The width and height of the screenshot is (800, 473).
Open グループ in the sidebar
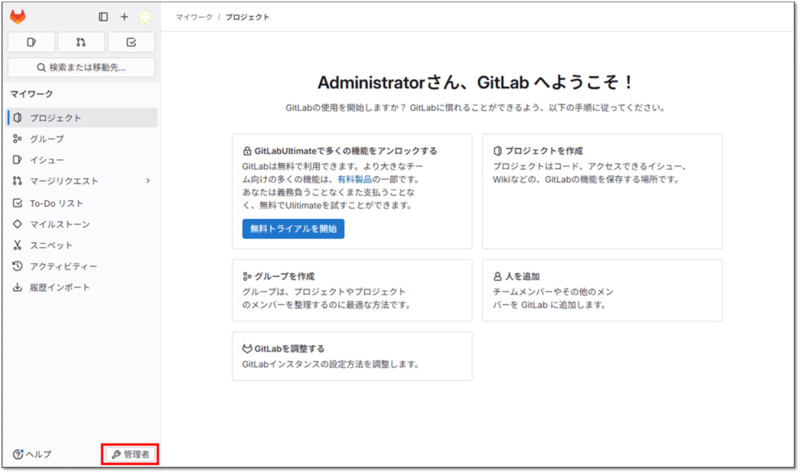coord(82,139)
